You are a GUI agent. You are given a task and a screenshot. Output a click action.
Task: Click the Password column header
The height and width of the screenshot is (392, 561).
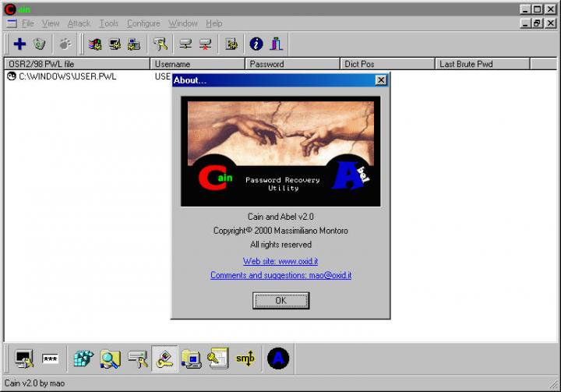point(292,64)
